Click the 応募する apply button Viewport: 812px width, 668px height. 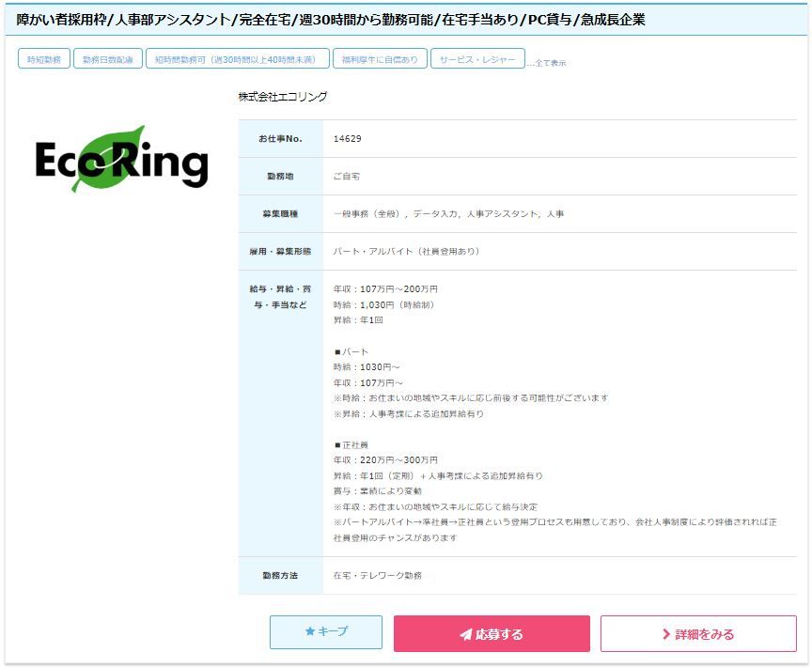(x=492, y=633)
